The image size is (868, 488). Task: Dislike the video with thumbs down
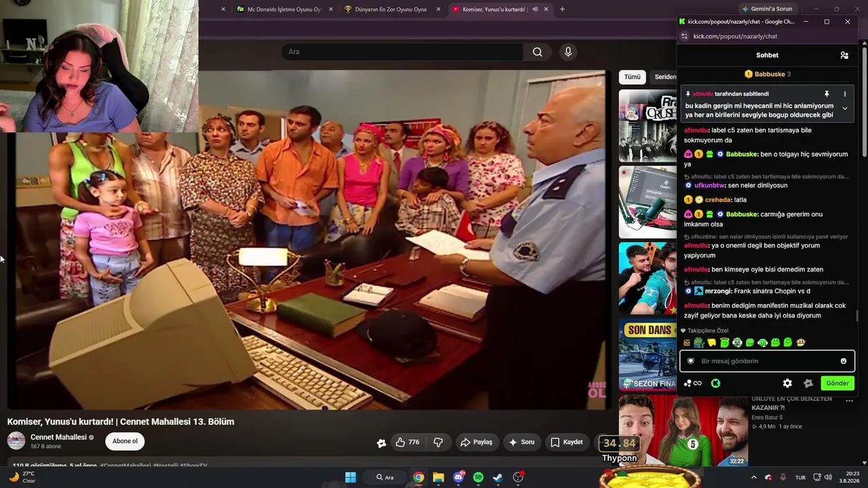tap(438, 442)
